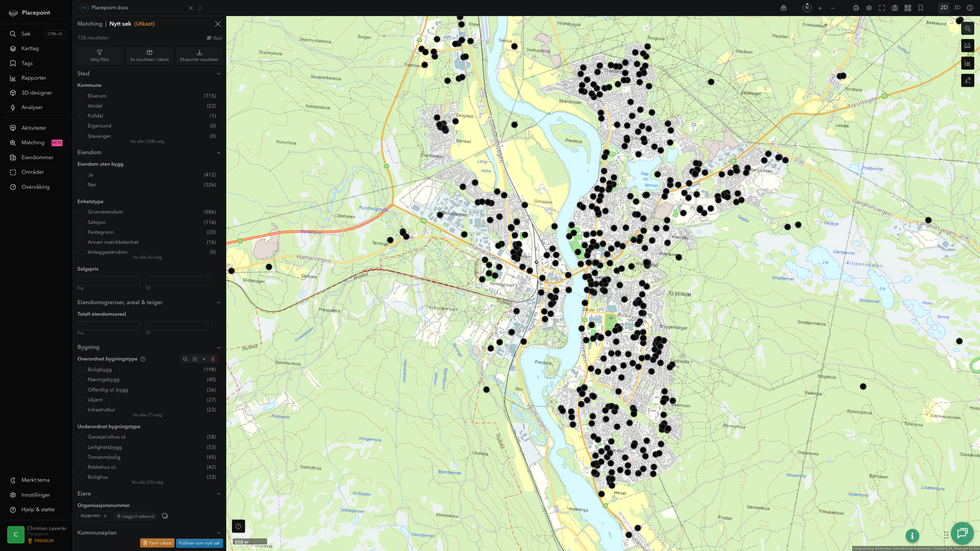Collapse the Bygning section

219,347
